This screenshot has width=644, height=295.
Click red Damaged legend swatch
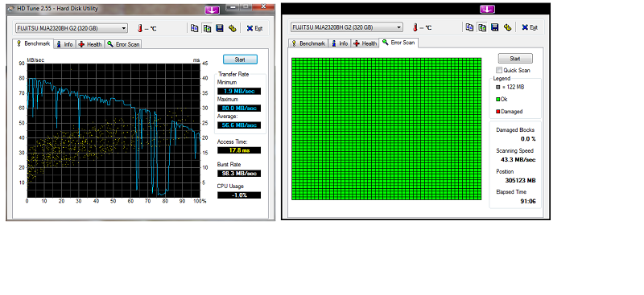tap(497, 112)
